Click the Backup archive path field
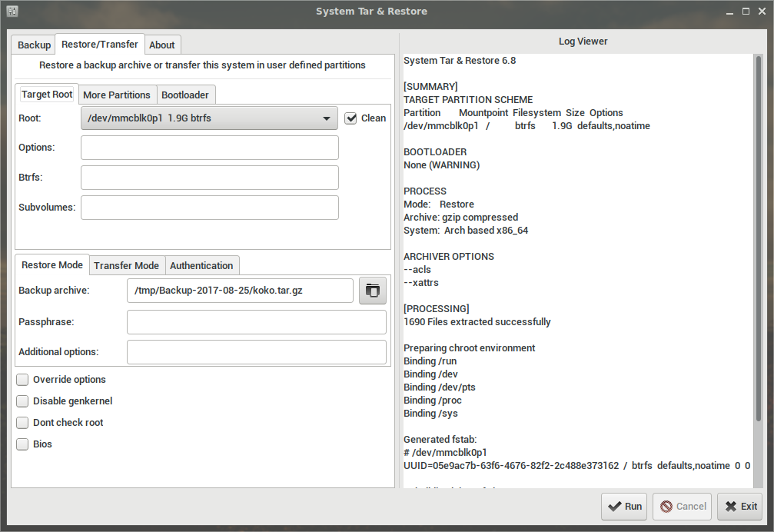 point(240,291)
